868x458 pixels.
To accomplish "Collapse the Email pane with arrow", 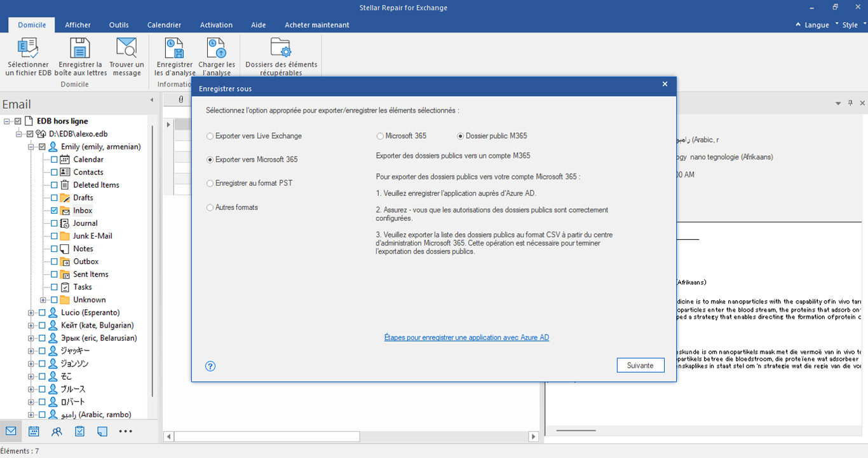I will 151,101.
